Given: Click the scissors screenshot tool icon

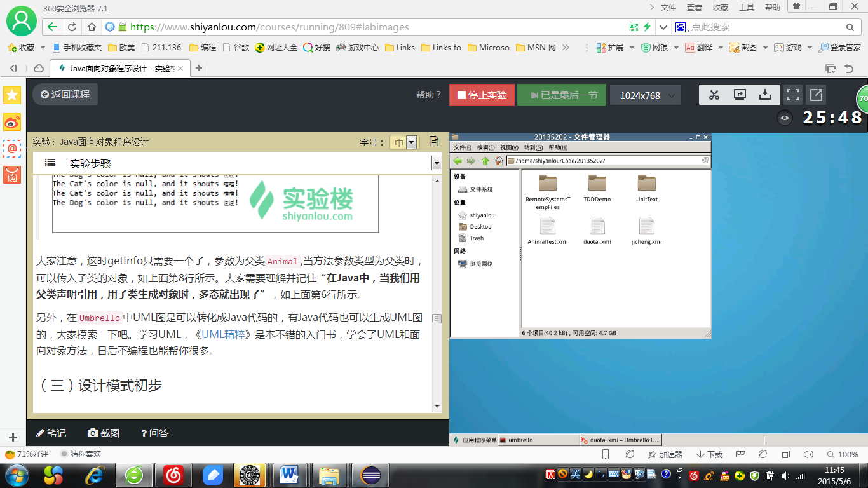Looking at the screenshot, I should (714, 95).
